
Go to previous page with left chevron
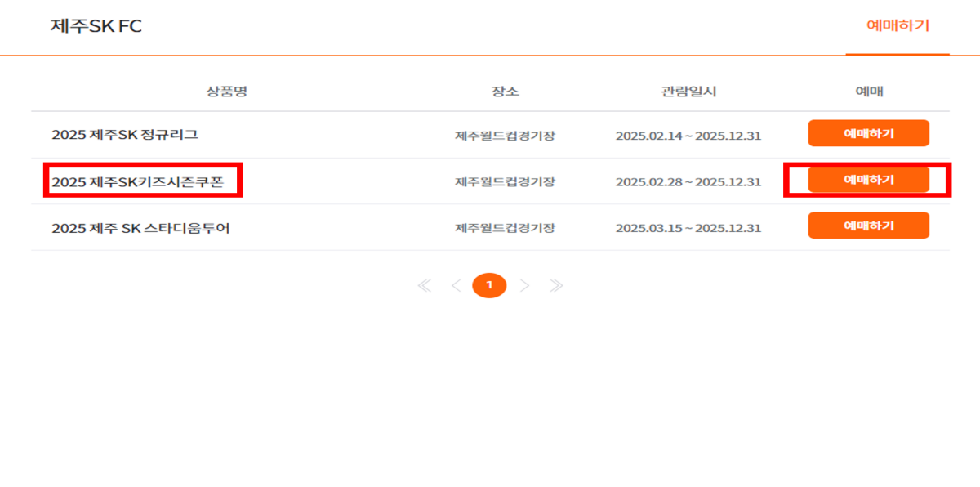coord(456,285)
